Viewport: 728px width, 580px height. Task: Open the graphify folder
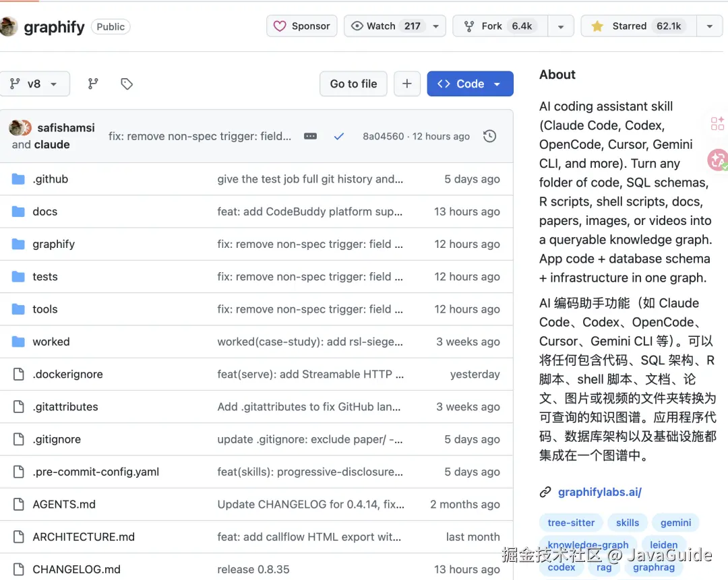(53, 244)
